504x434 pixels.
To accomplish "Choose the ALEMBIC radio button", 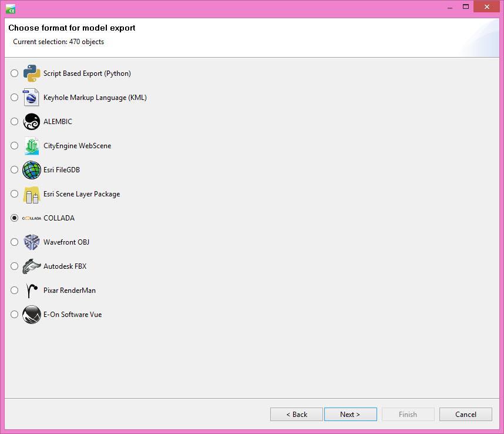I will point(14,121).
